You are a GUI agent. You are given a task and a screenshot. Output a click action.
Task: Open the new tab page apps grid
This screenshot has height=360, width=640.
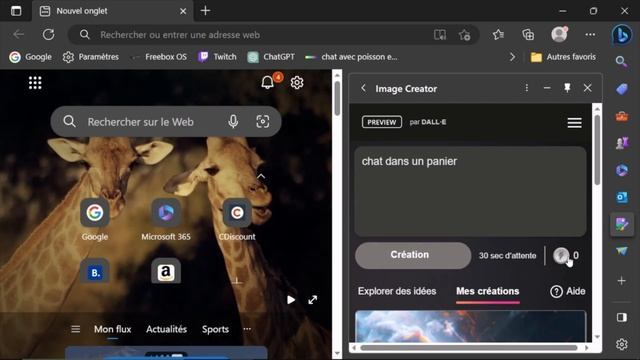tap(35, 83)
